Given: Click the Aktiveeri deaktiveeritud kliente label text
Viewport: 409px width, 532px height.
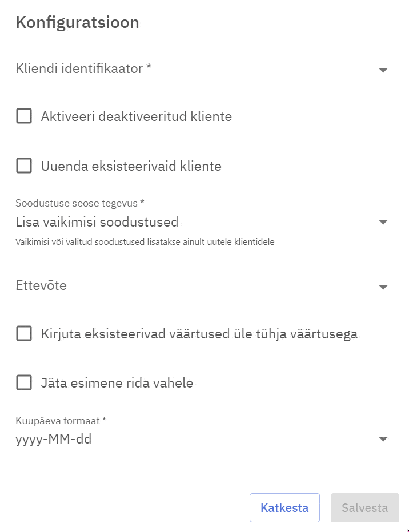Looking at the screenshot, I should tap(137, 117).
